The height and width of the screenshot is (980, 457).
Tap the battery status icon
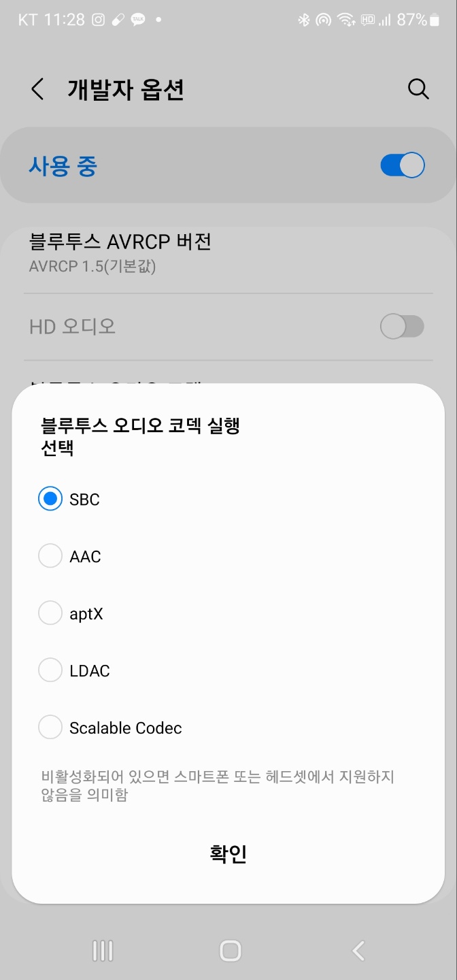434,20
